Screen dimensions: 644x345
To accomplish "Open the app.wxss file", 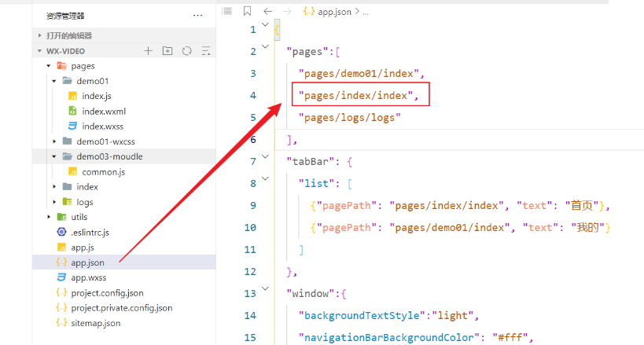I will click(x=88, y=277).
